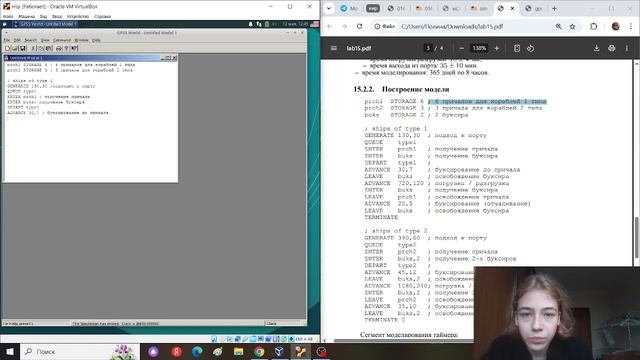Image resolution: width=640 pixels, height=360 pixels.
Task: Toggle PDF sidebar hamburger menu
Action: click(x=334, y=48)
